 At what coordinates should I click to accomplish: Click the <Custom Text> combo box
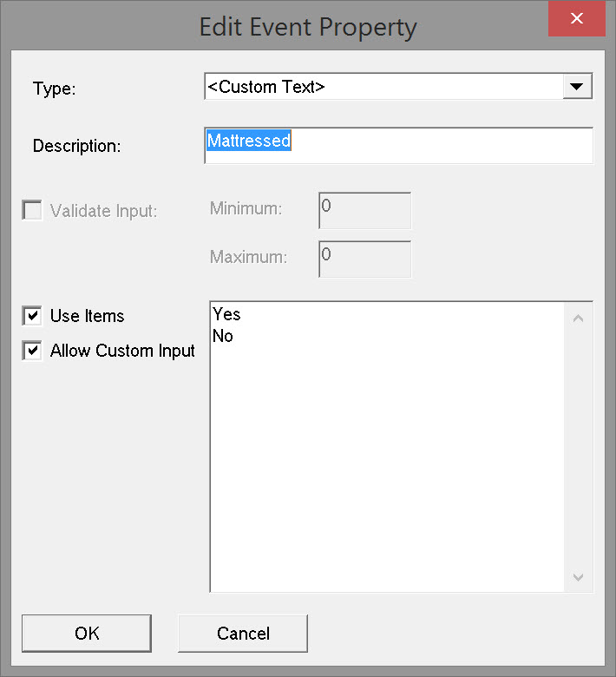(383, 87)
